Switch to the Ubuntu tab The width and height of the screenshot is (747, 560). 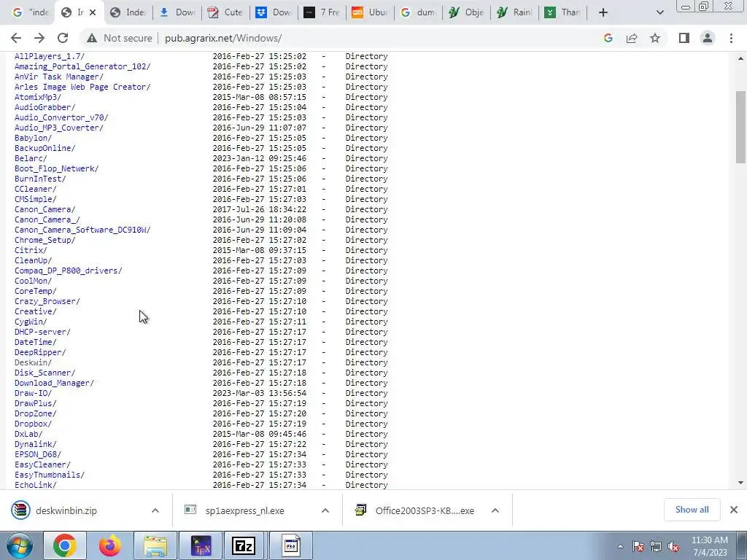coord(371,12)
